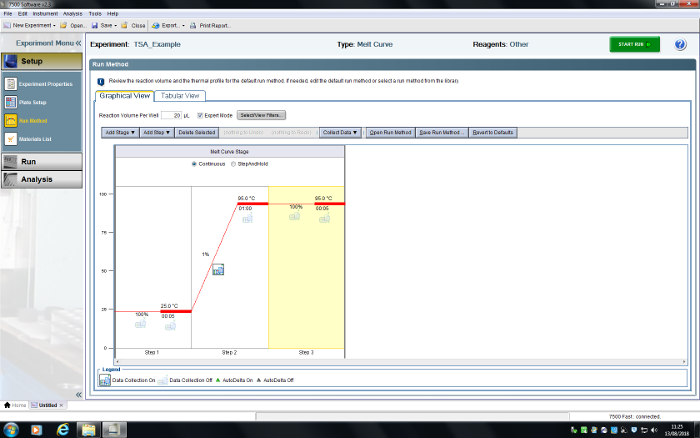Select the Continuous radio button

[x=194, y=163]
